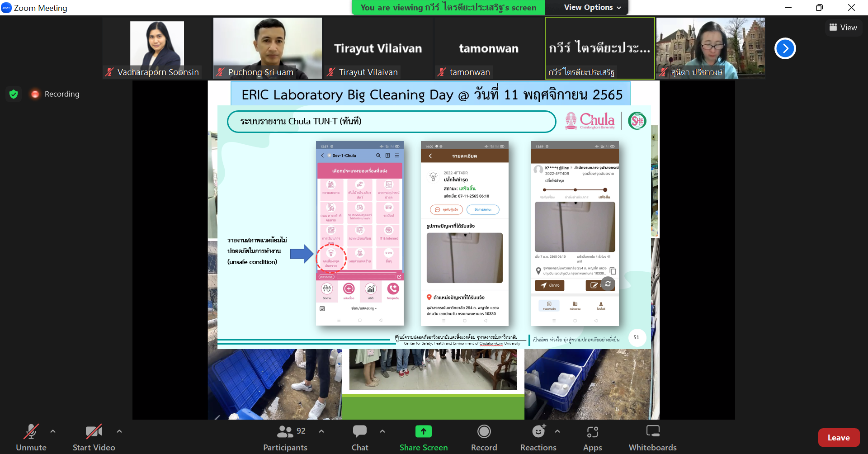Expand the Participants options arrow

(321, 431)
